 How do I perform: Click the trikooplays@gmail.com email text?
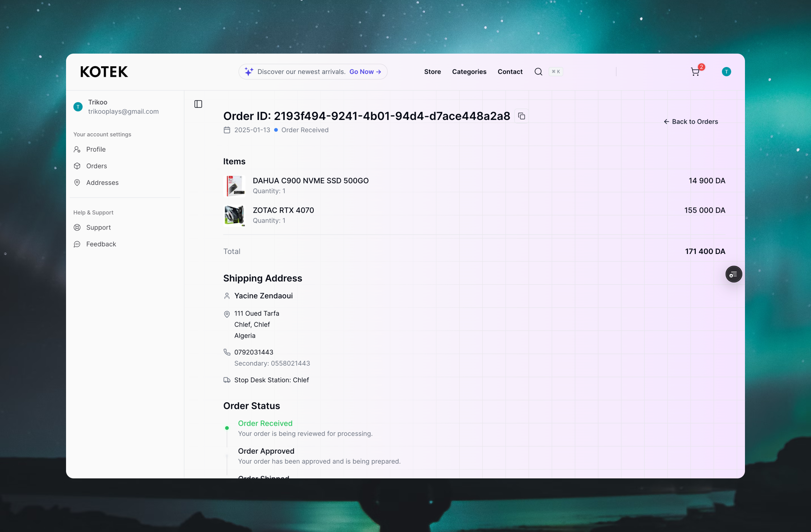pyautogui.click(x=123, y=111)
